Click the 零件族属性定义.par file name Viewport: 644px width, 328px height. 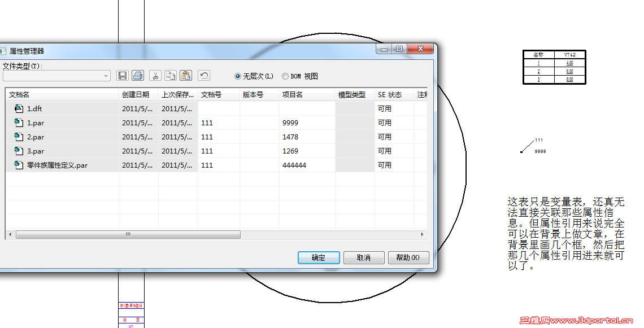[x=57, y=165]
